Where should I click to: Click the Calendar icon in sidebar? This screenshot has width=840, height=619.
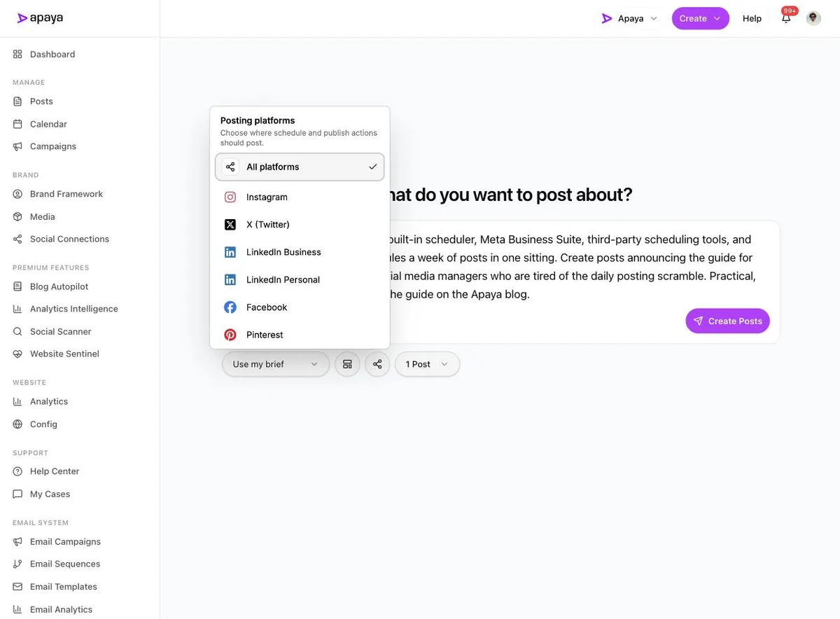coord(17,124)
